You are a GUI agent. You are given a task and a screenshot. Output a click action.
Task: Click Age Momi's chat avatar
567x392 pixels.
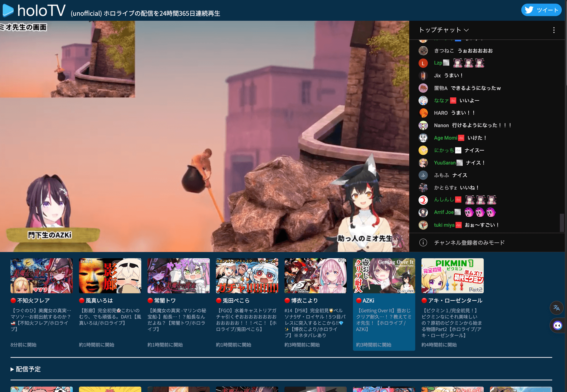click(x=423, y=138)
